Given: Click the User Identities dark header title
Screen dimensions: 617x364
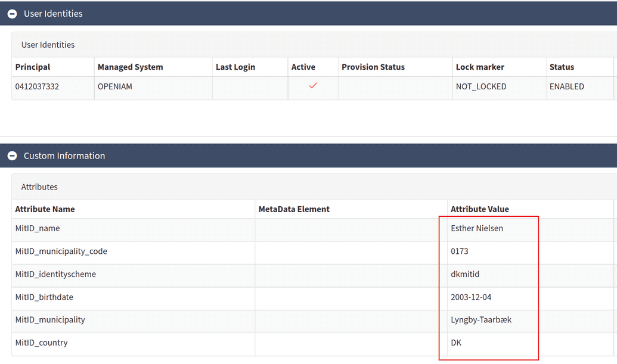Looking at the screenshot, I should pos(53,14).
